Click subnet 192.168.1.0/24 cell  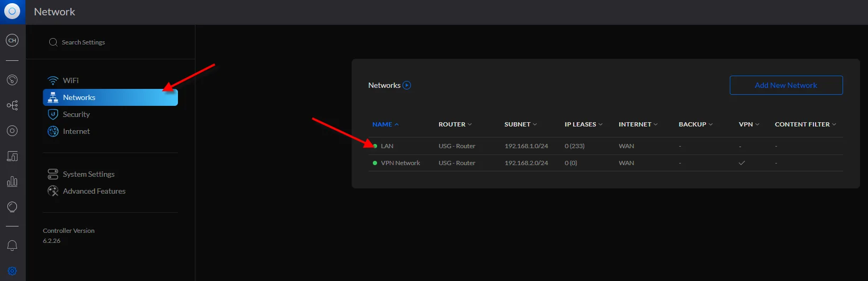526,146
